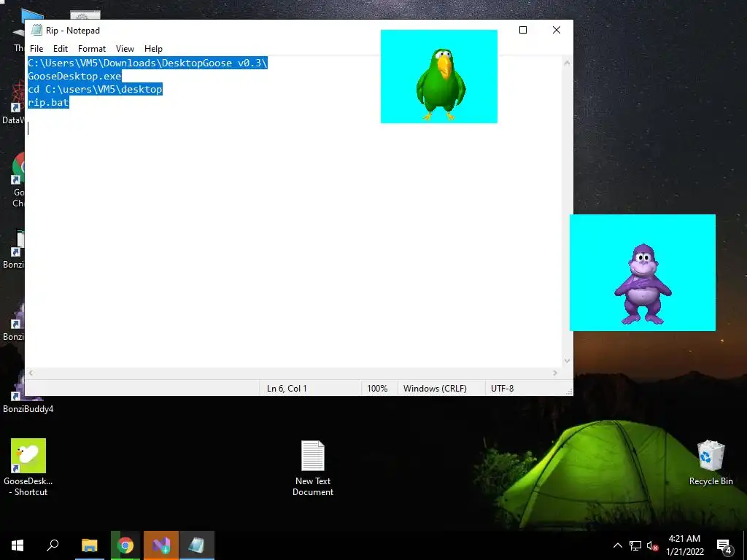Maximize the Rip Notepad window
Viewport: 747px width, 560px height.
tap(522, 30)
